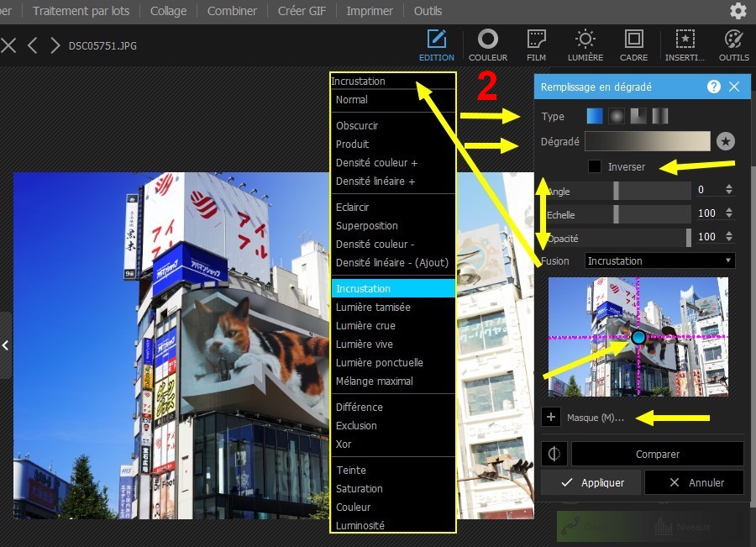
Task: Choose Différence blend mode
Action: [393, 408]
